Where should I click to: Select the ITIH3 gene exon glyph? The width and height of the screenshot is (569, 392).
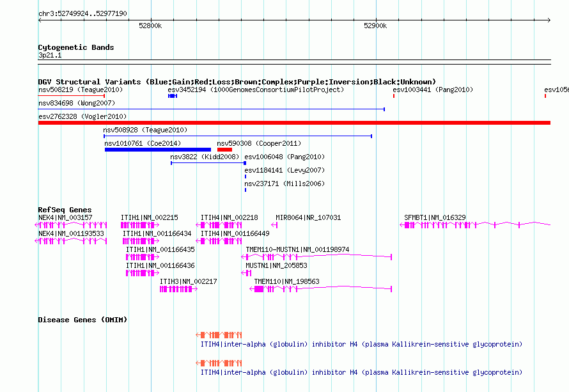pos(178,289)
